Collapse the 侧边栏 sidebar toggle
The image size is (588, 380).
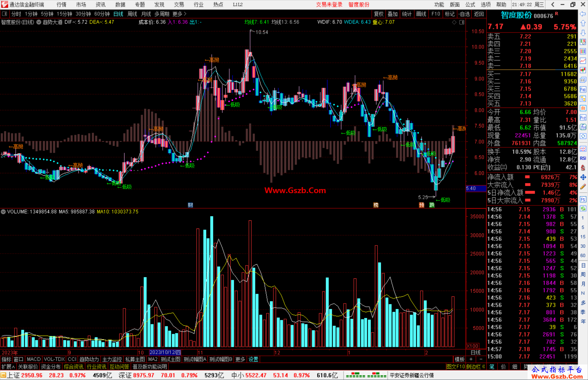(x=476, y=367)
